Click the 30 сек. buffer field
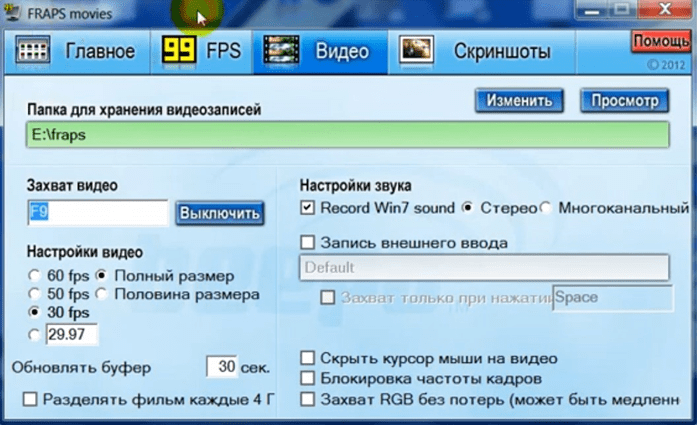The image size is (698, 426). coord(222,367)
